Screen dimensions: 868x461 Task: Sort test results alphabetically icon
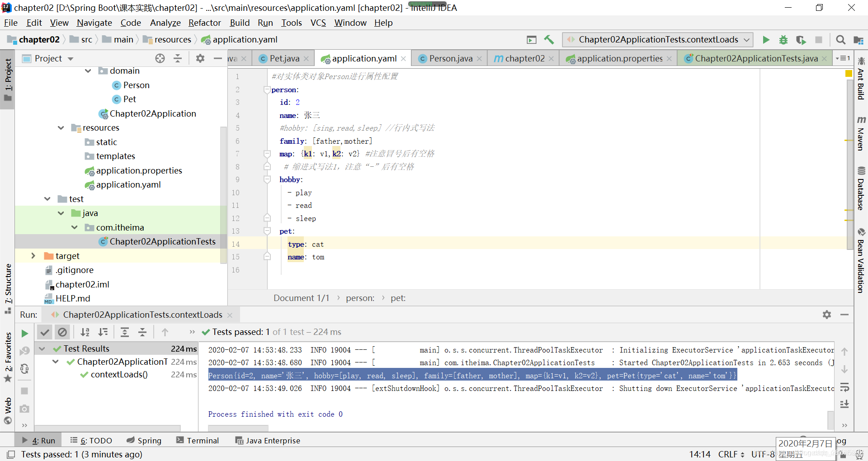(x=85, y=332)
